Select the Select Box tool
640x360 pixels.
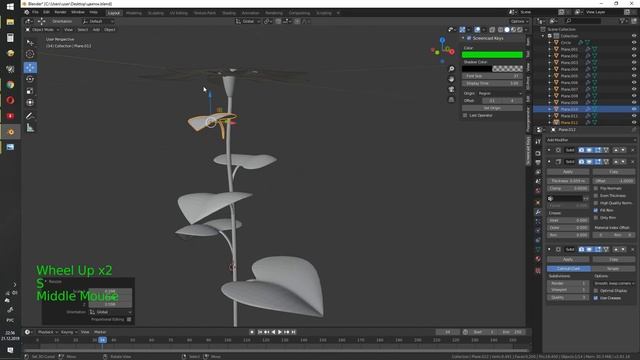click(30, 42)
